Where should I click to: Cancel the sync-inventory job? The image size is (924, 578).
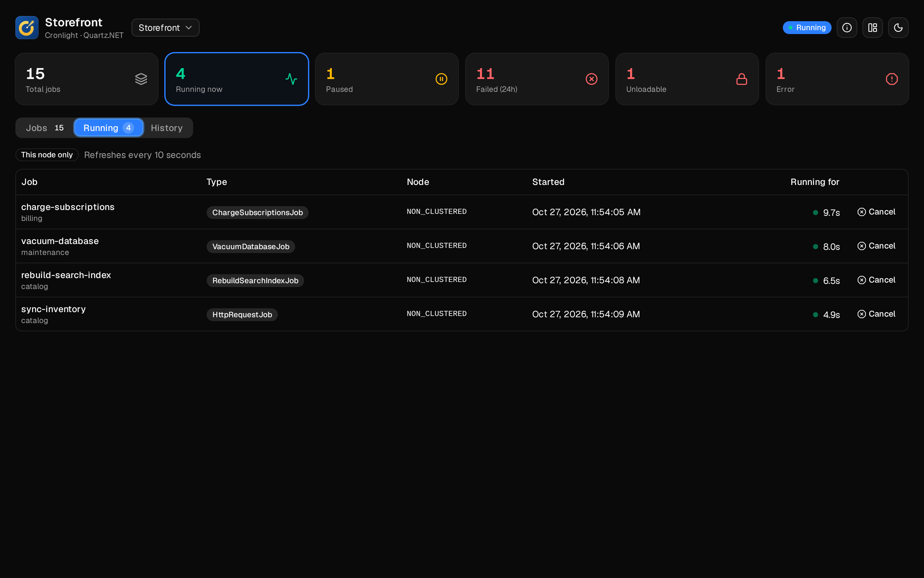click(876, 314)
